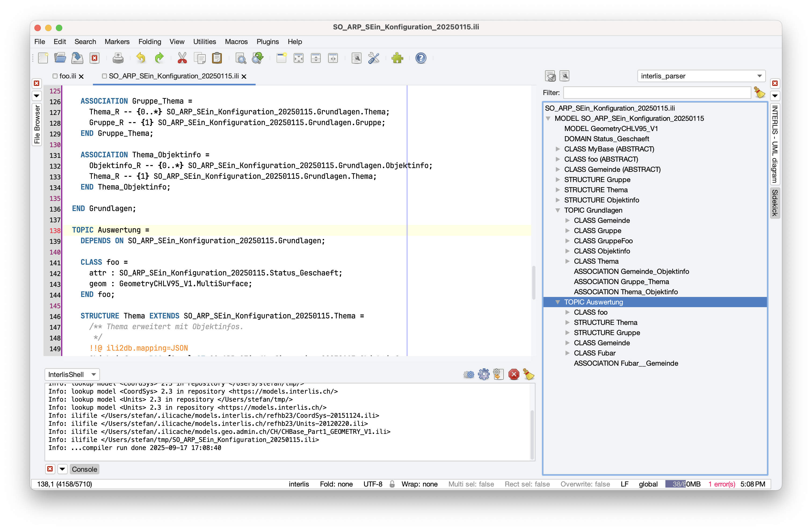This screenshot has height=530, width=812.
Task: Click the second icon in the Sidekick header
Action: (x=565, y=76)
